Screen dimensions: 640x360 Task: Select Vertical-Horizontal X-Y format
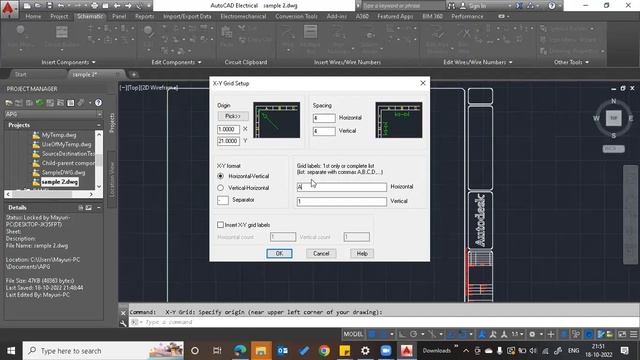tap(221, 188)
